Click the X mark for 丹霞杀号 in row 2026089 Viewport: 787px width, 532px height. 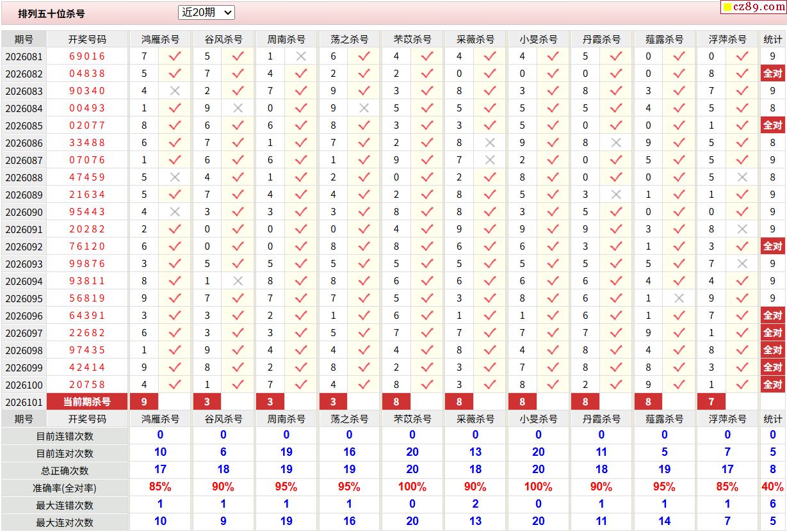[x=616, y=195]
